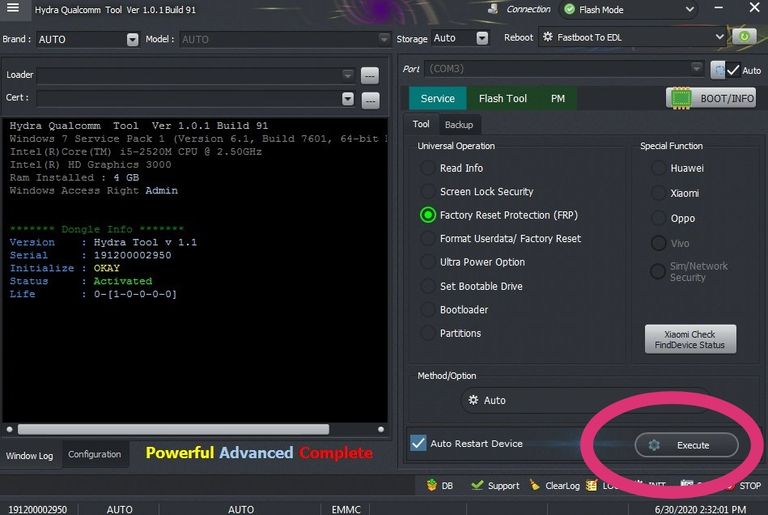
Task: Click serial 191200002950 in status bar
Action: 37,510
